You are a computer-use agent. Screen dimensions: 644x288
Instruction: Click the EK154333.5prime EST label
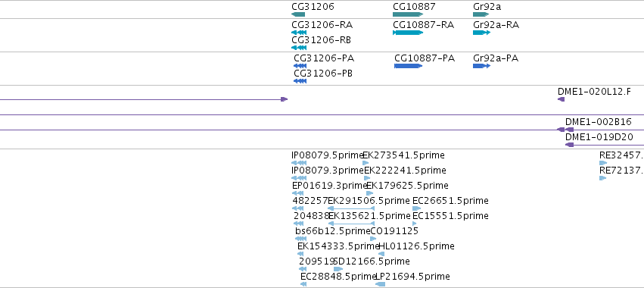tap(338, 246)
